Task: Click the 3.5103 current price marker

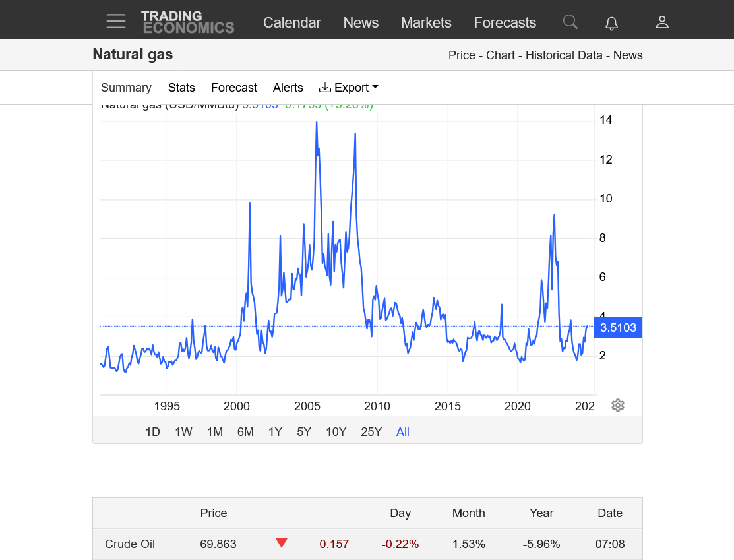Action: (618, 328)
